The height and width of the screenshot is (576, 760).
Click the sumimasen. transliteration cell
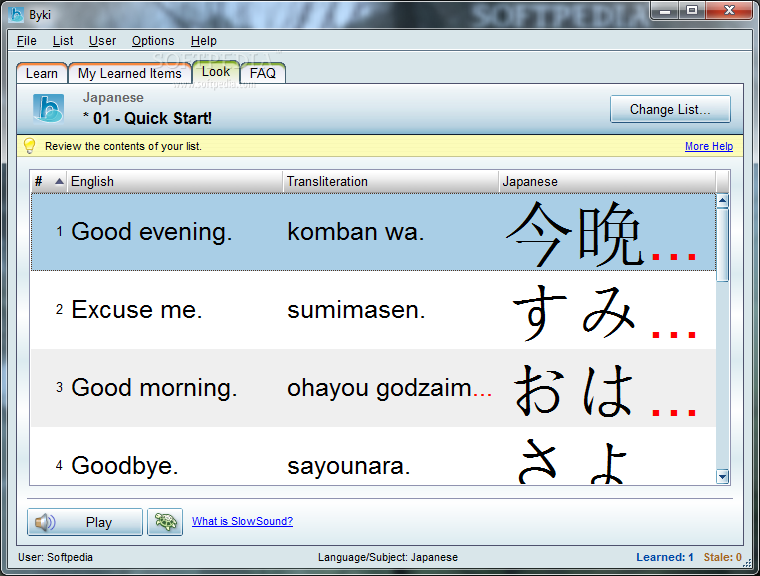click(x=356, y=310)
